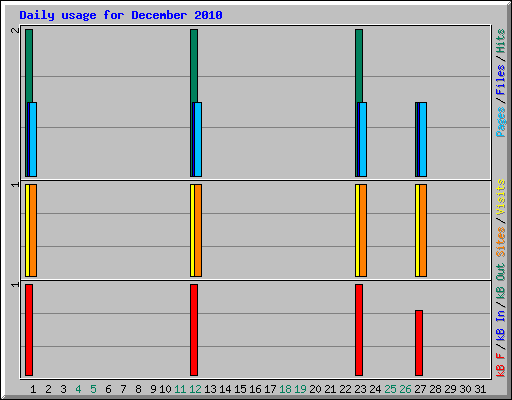The height and width of the screenshot is (400, 512).
Task: Select the yellow Visits bar for day 27
Action: [x=417, y=230]
